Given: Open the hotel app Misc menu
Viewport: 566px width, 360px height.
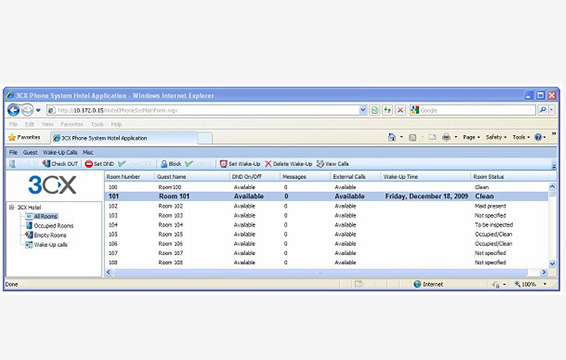Looking at the screenshot, I should tap(88, 152).
